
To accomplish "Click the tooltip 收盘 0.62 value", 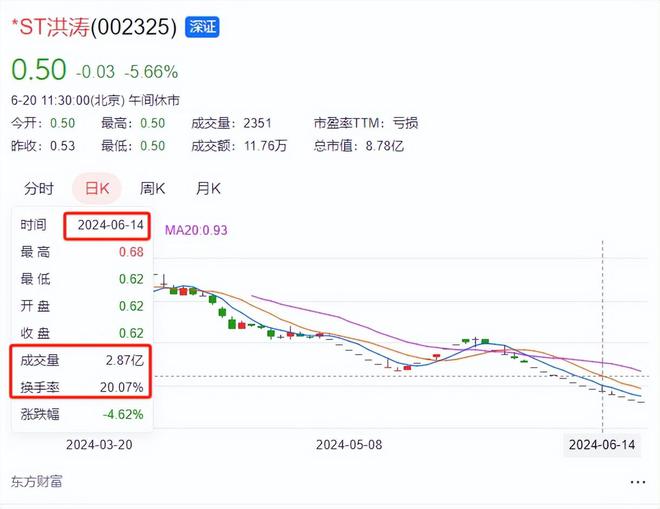I will point(131,333).
